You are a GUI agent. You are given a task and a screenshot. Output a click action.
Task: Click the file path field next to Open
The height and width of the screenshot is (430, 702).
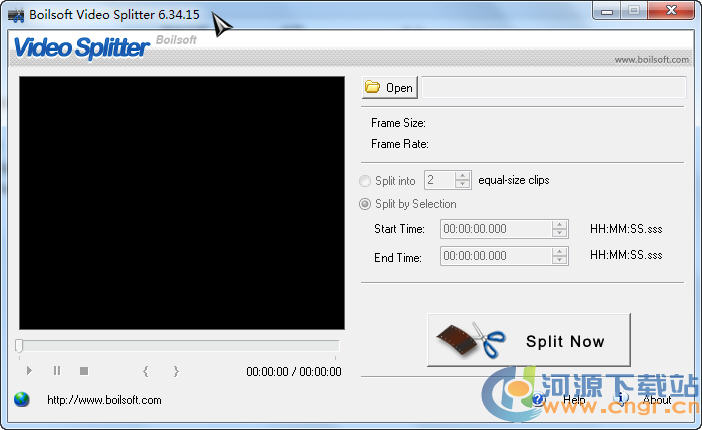[x=553, y=88]
